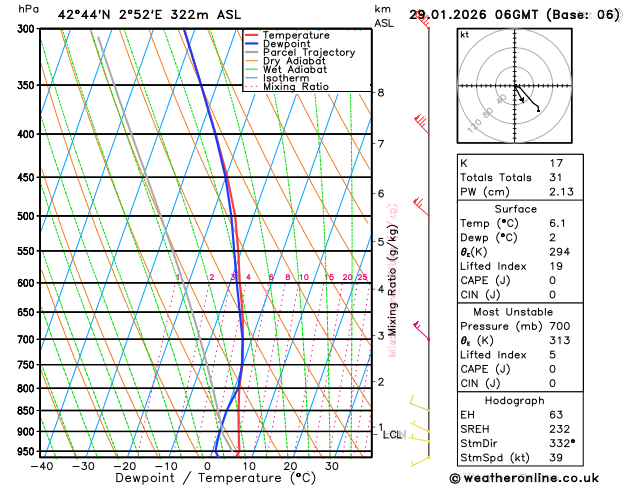Click the Wet Adiabat legend entry
The width and height of the screenshot is (629, 486).
286,69
